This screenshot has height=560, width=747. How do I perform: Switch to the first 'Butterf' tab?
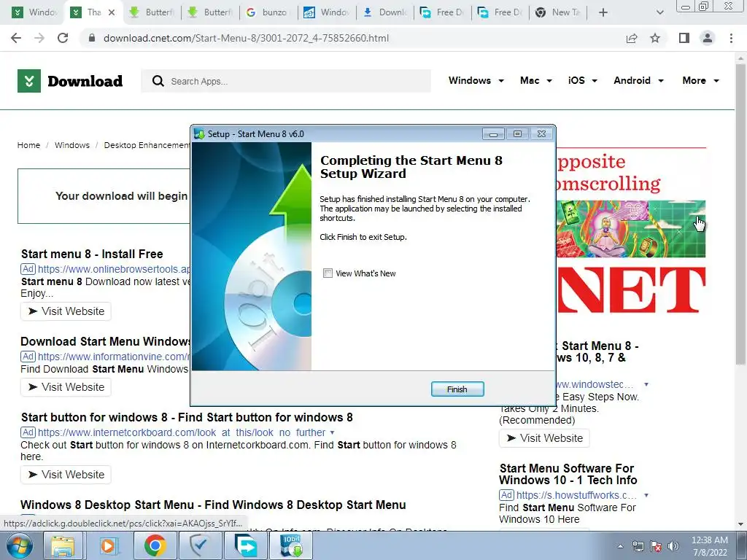[152, 12]
